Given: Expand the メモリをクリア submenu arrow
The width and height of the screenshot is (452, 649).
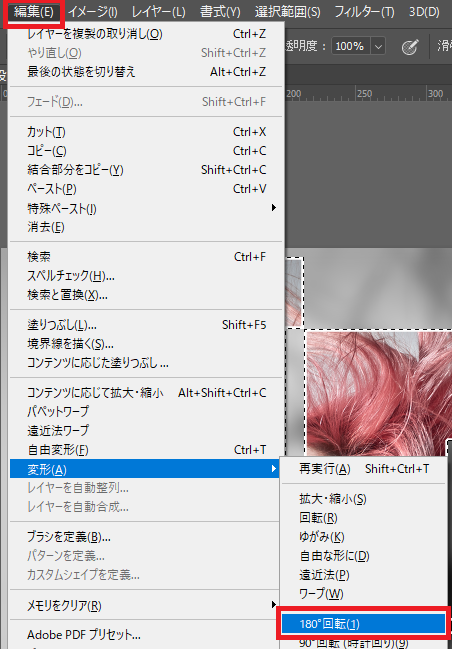Looking at the screenshot, I should (273, 605).
